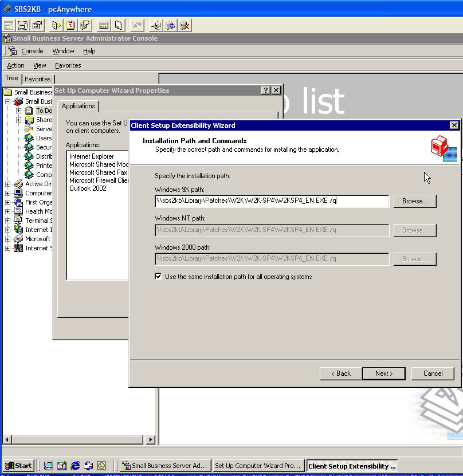Select the Health Mo monitor icon in tree
This screenshot has height=476, width=463.
(18, 211)
